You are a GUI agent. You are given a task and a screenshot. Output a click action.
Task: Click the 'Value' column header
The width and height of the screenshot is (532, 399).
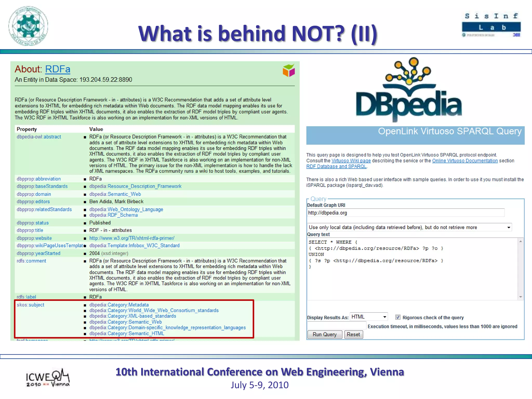click(96, 129)
